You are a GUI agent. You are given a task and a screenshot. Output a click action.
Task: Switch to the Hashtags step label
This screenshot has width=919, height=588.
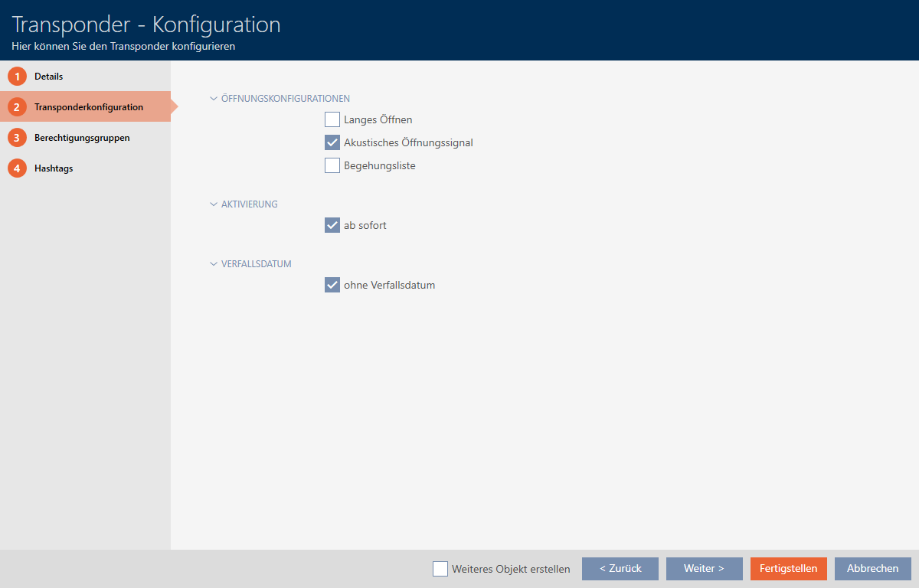coord(54,168)
